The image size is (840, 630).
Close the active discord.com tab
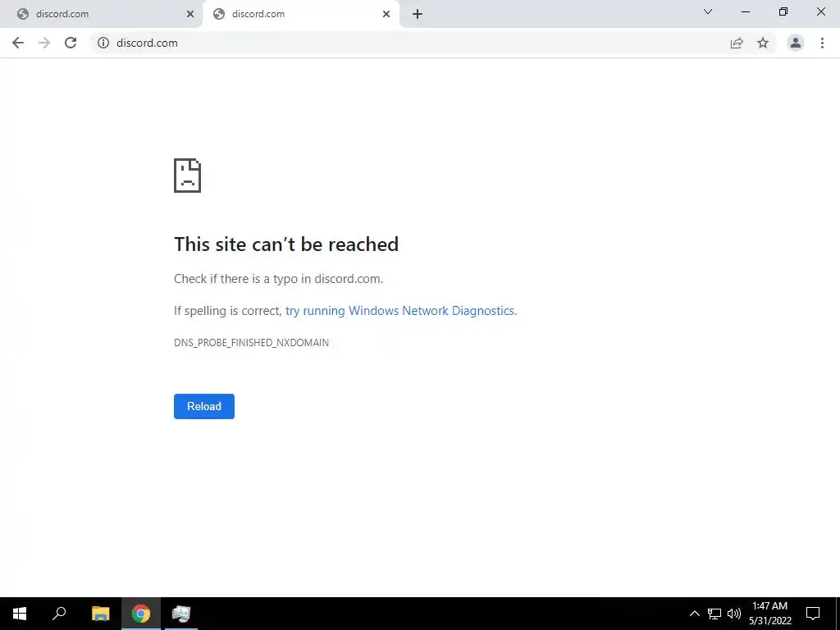coord(386,15)
